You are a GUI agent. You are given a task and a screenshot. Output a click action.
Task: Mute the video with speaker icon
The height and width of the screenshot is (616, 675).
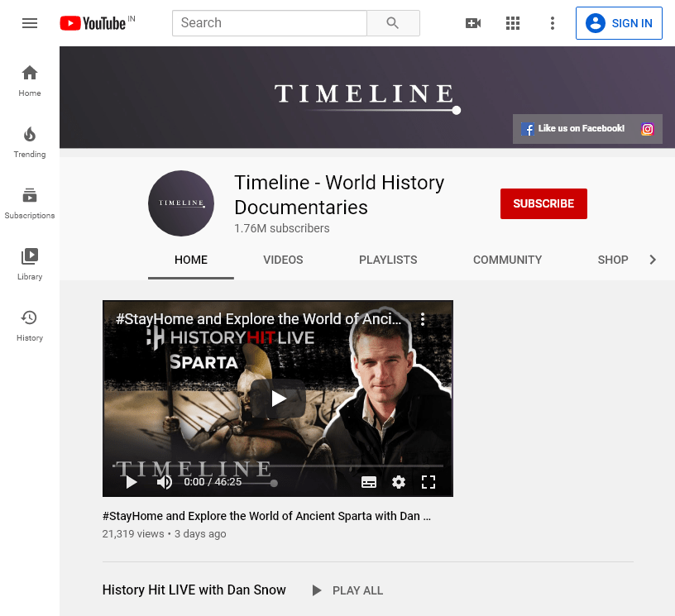pyautogui.click(x=165, y=482)
